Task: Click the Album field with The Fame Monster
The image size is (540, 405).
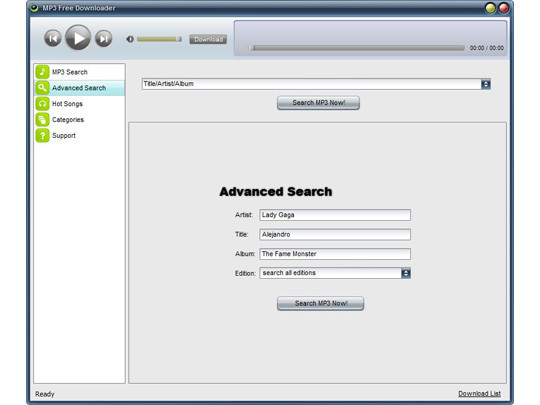Action: coord(335,254)
